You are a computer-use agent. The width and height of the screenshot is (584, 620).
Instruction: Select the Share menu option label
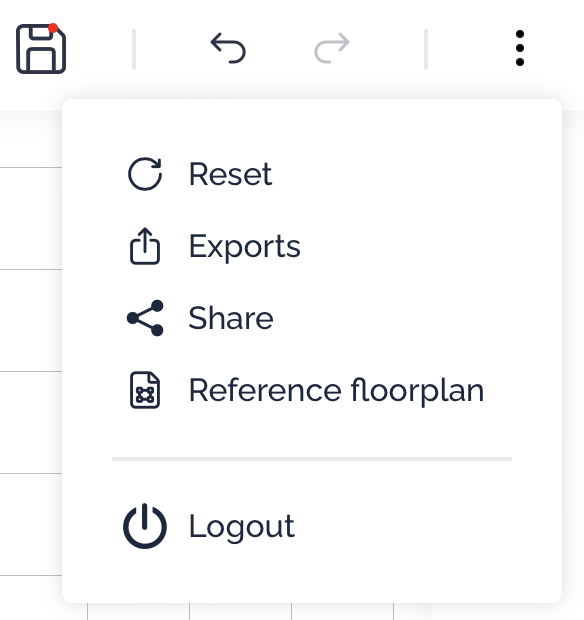click(231, 318)
